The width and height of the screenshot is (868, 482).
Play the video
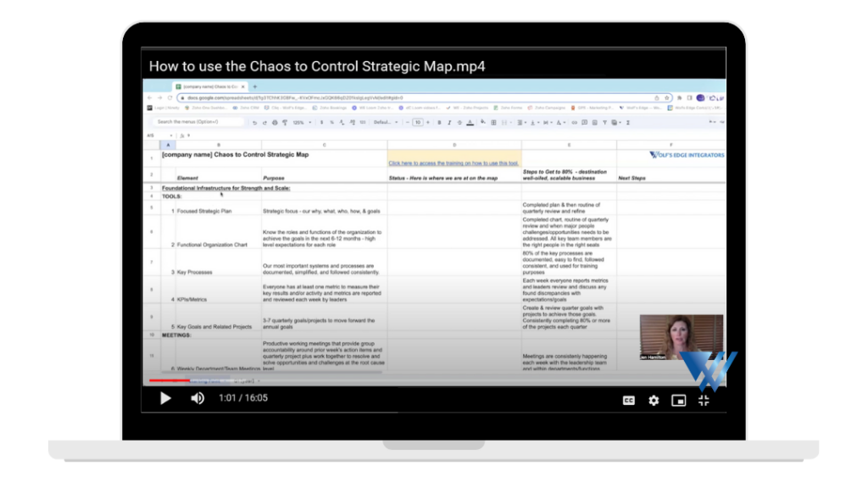165,398
